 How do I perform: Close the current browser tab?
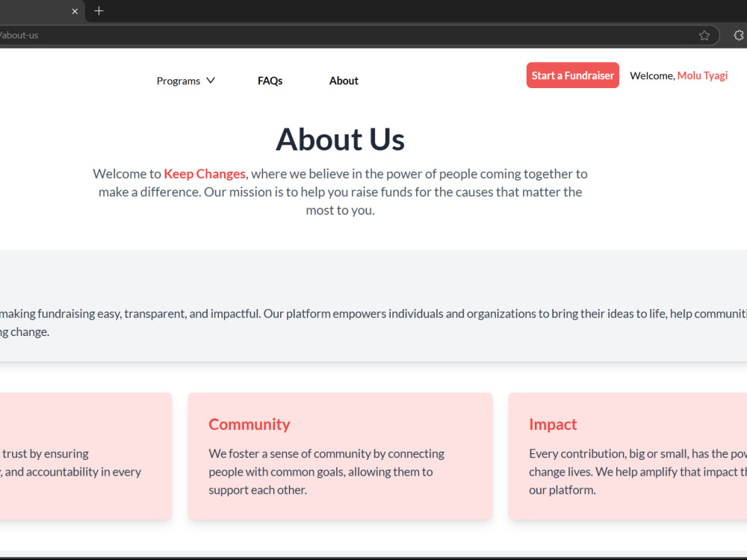pos(75,11)
